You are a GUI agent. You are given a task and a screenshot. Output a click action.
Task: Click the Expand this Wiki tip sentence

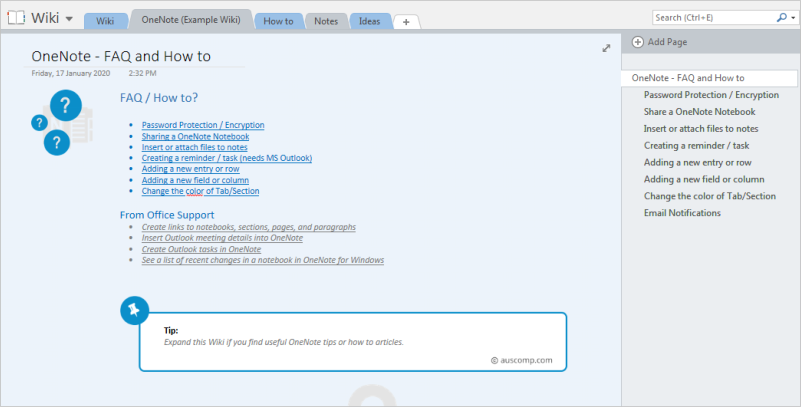pos(284,342)
